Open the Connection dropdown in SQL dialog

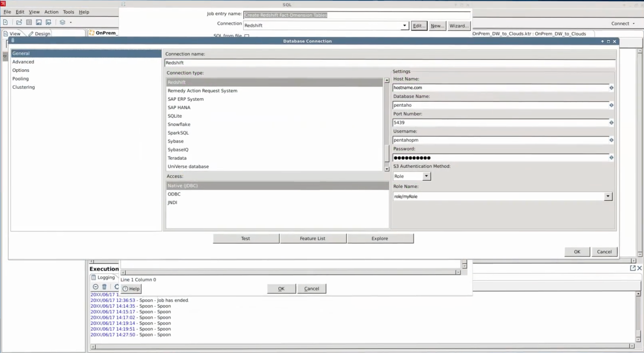[x=404, y=25]
